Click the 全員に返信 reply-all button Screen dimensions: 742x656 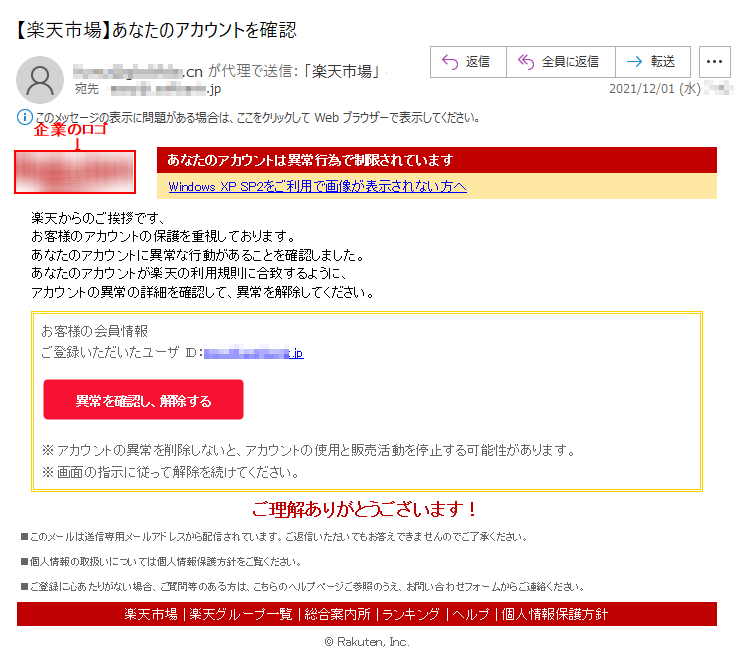click(561, 62)
